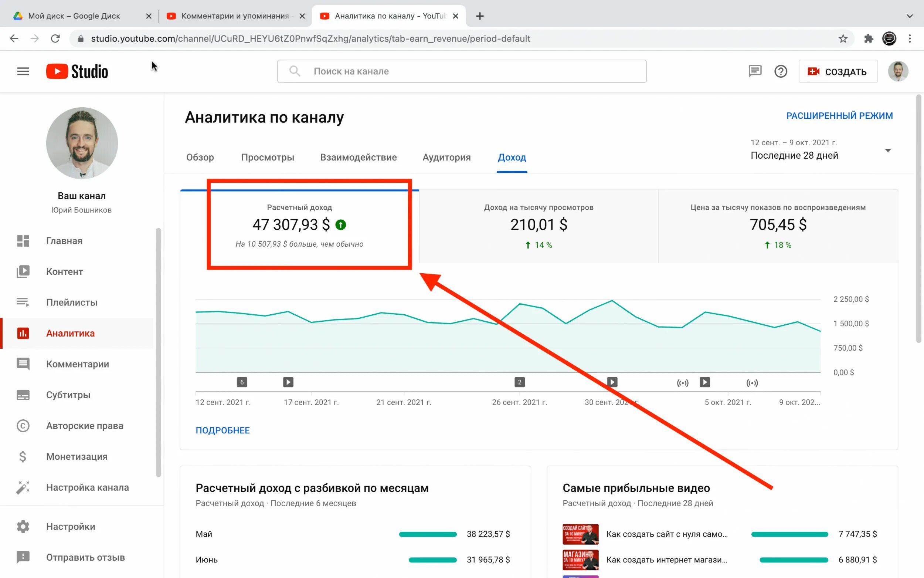
Task: Open a new browser tab
Action: point(480,16)
